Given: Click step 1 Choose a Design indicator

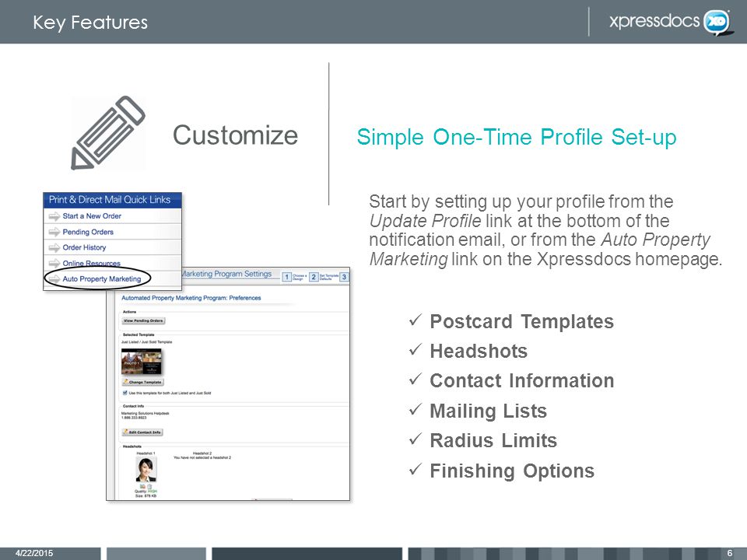Looking at the screenshot, I should [294, 277].
